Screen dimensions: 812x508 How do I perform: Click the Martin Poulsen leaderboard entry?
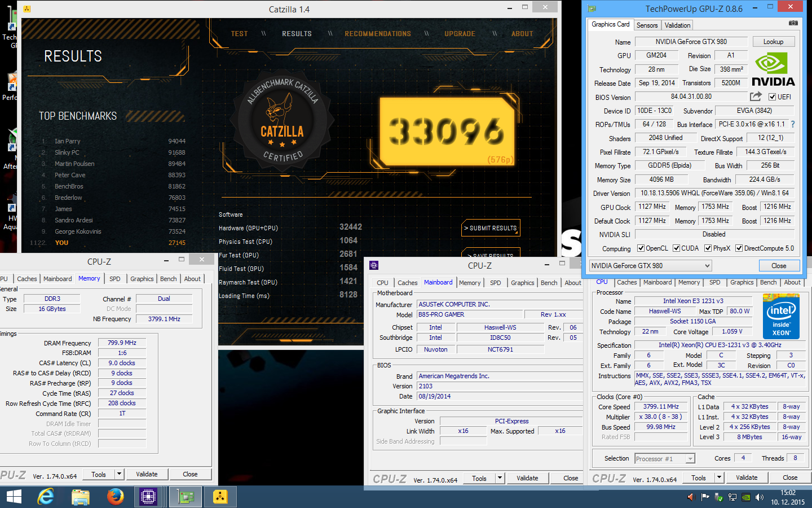point(113,164)
